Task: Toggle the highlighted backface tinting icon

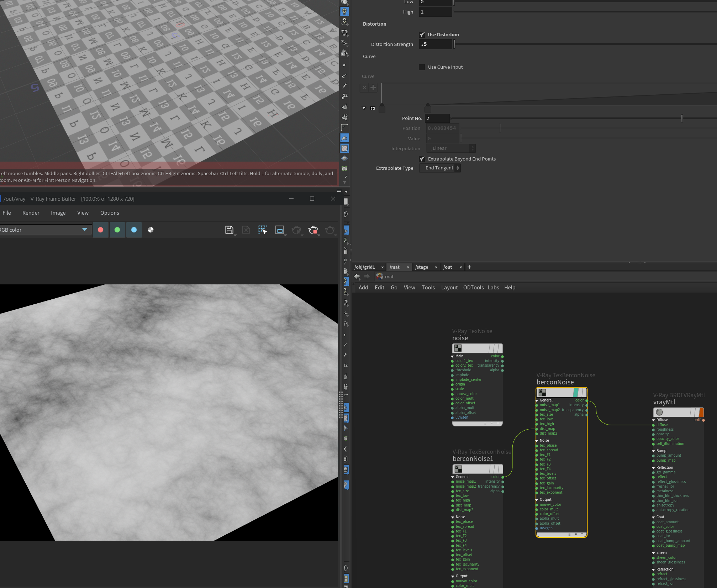Action: click(344, 138)
